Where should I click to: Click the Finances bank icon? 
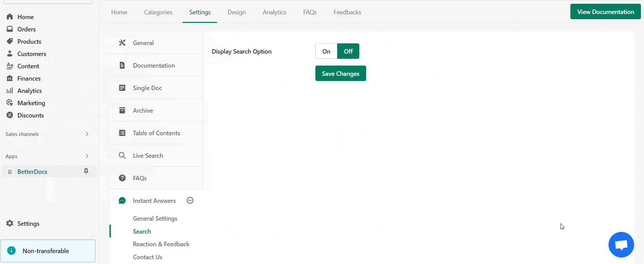[10, 78]
